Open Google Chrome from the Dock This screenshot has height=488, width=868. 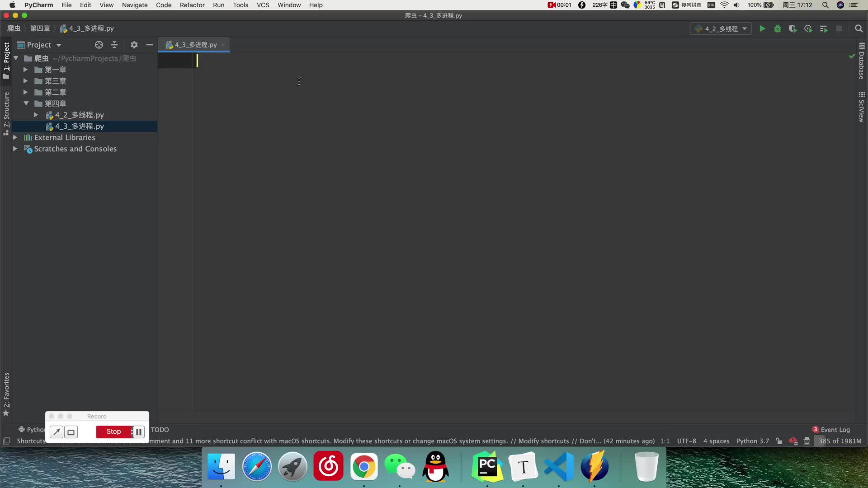pos(364,467)
